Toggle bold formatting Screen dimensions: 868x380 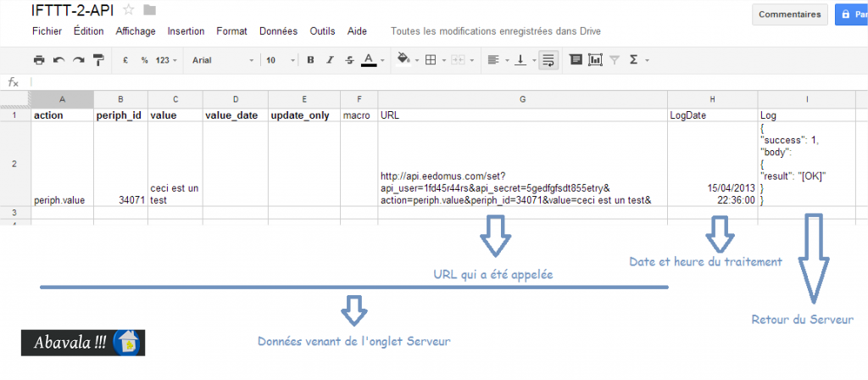coord(310,60)
